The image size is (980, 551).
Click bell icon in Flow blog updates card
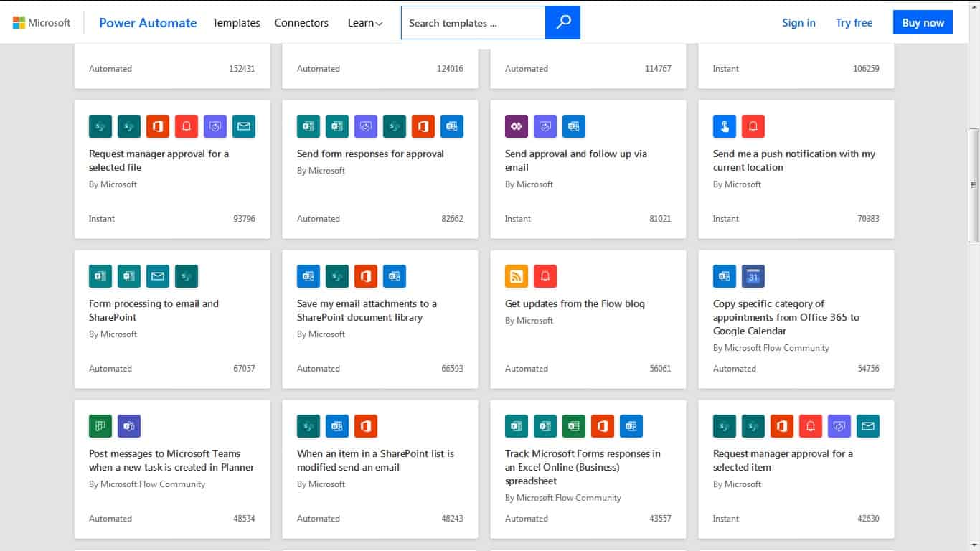tap(545, 276)
